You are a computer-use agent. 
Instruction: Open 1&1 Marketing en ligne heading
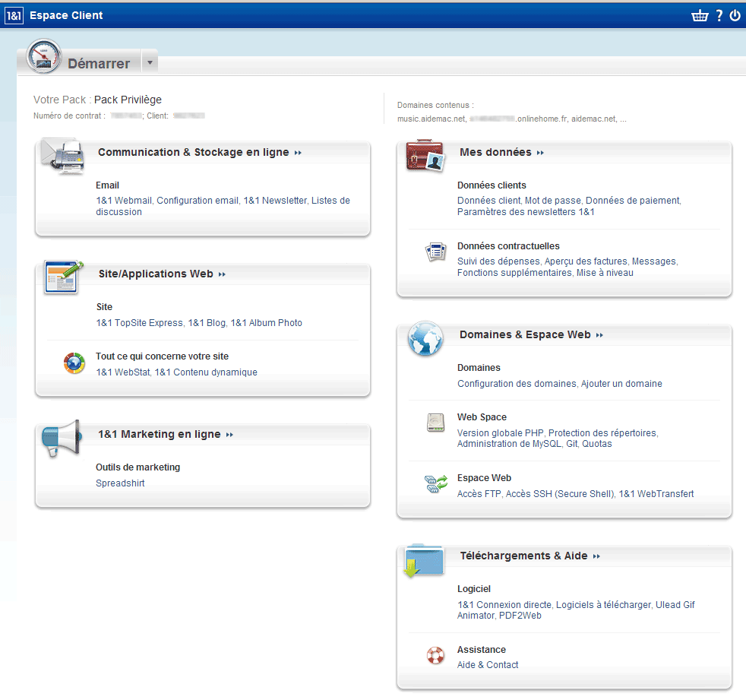(160, 435)
